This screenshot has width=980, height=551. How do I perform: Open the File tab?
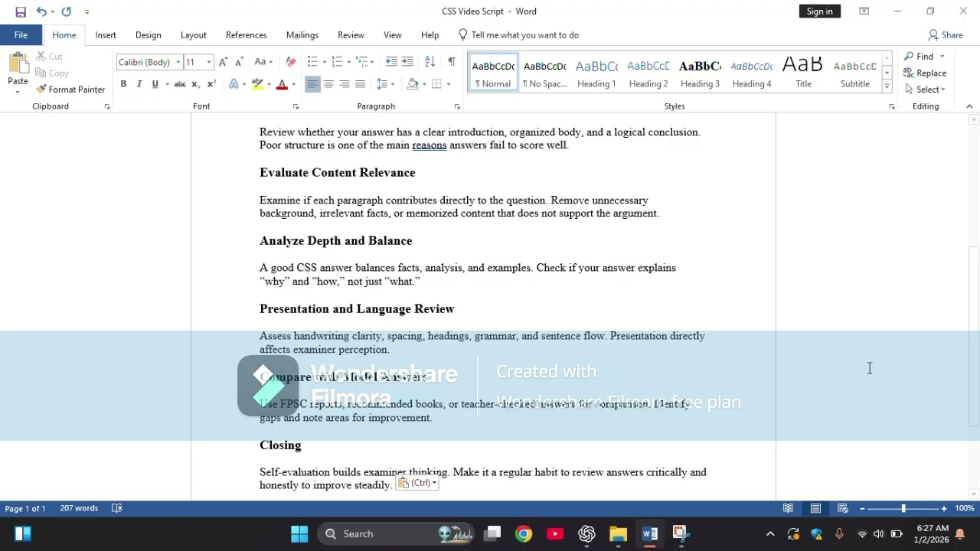21,35
